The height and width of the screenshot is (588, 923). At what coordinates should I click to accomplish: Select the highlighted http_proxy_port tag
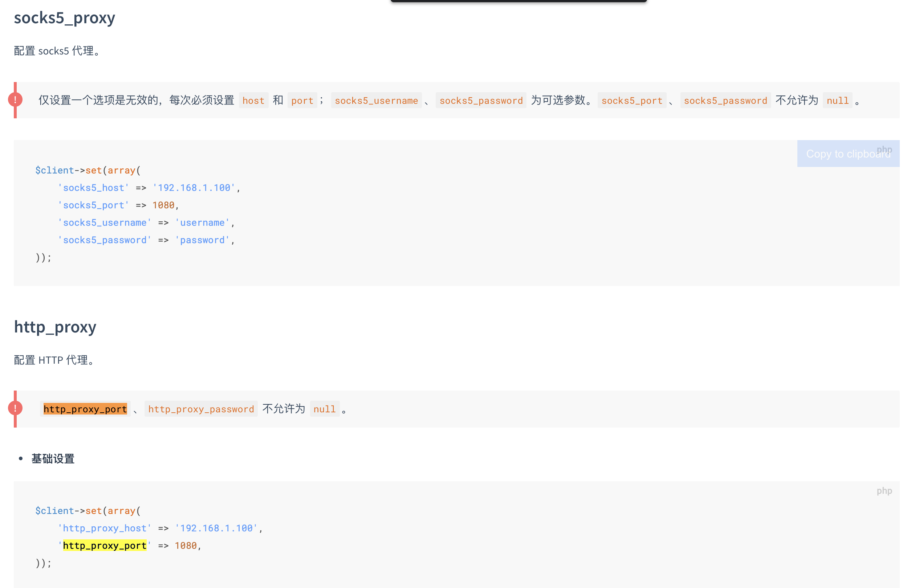coord(85,408)
